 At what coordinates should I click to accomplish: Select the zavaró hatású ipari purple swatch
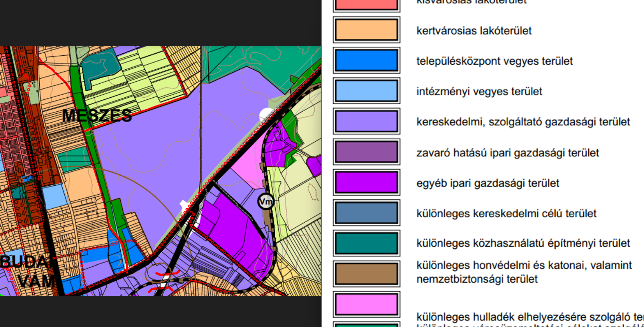coord(366,152)
